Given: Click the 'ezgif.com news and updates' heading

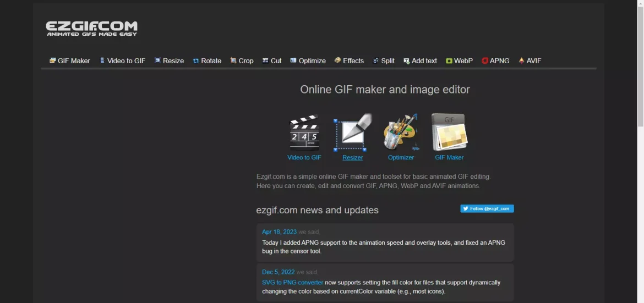Looking at the screenshot, I should 318,210.
